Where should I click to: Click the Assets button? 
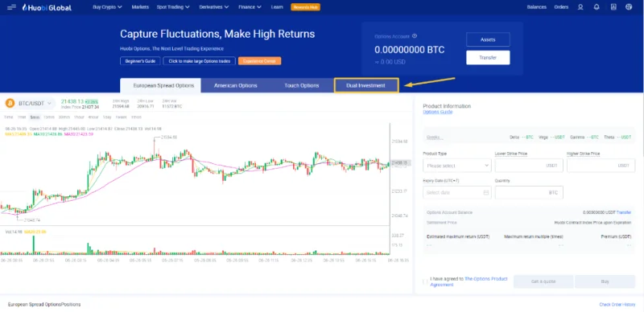pyautogui.click(x=488, y=40)
